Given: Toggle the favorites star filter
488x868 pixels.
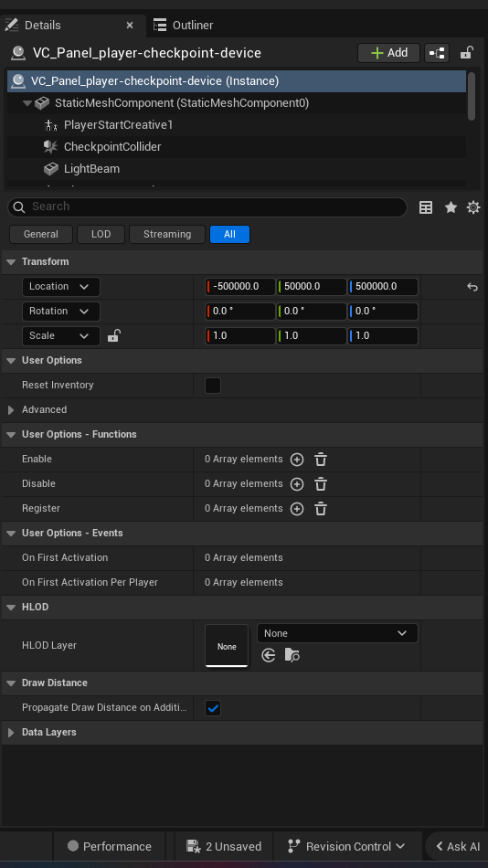Looking at the screenshot, I should tap(451, 207).
